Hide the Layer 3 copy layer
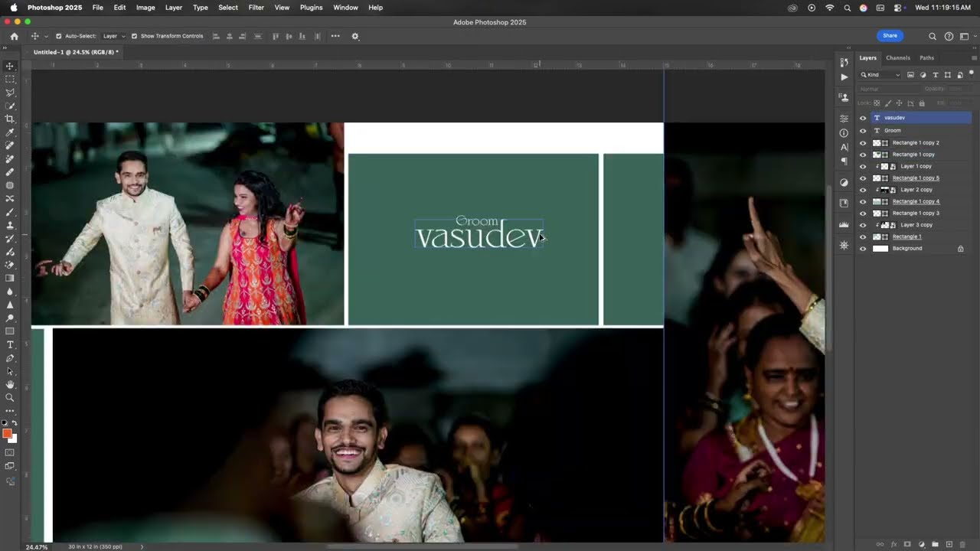This screenshot has width=980, height=551. (x=863, y=225)
